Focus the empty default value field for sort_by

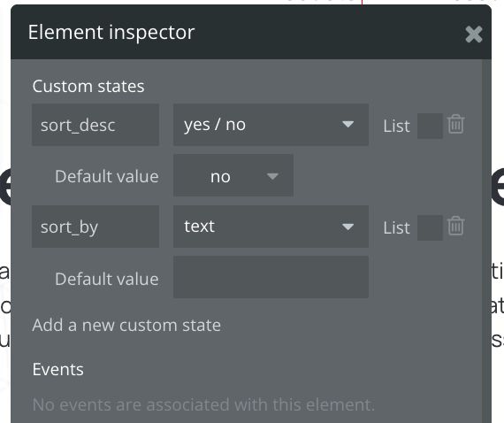[x=271, y=277]
